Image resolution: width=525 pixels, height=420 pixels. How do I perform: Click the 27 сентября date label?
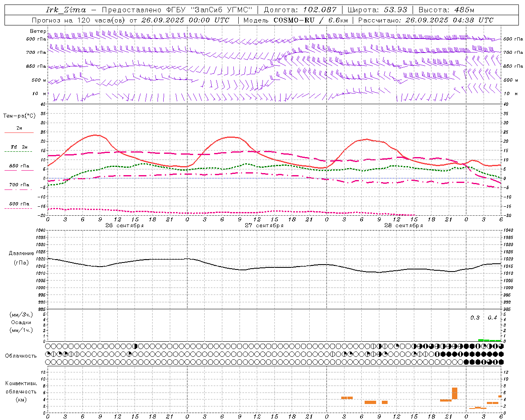(264, 226)
